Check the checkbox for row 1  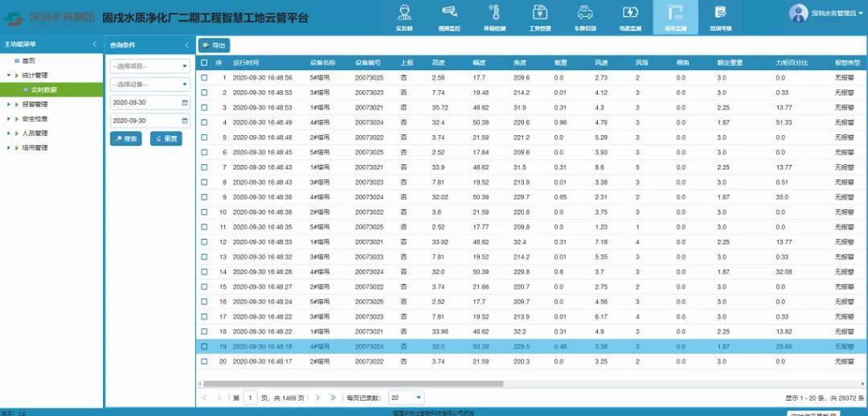(204, 78)
